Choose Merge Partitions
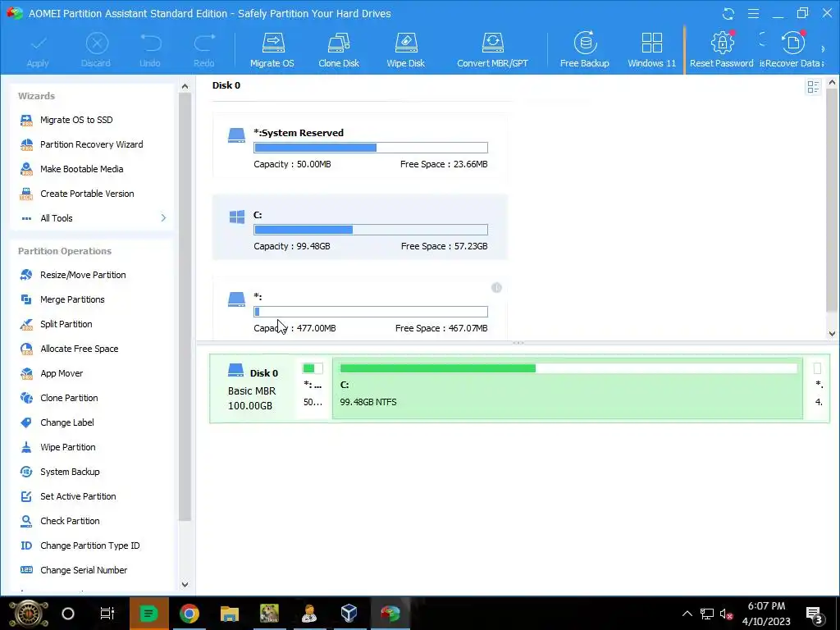The height and width of the screenshot is (630, 840). coord(72,299)
